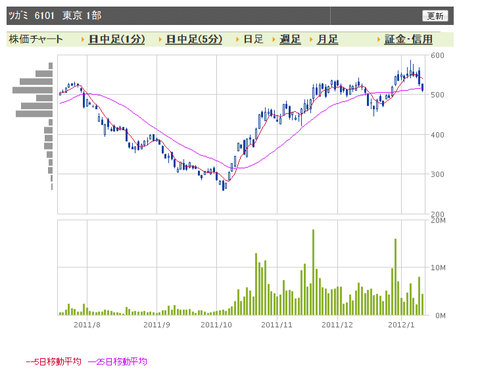Open the 日中足(5分) chart link
This screenshot has height=370, width=480.
click(x=194, y=39)
